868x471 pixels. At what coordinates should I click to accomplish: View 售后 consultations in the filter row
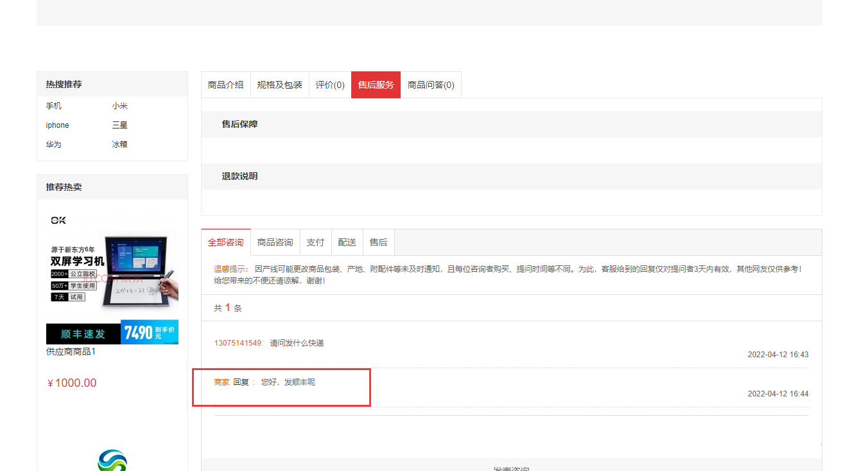point(378,242)
